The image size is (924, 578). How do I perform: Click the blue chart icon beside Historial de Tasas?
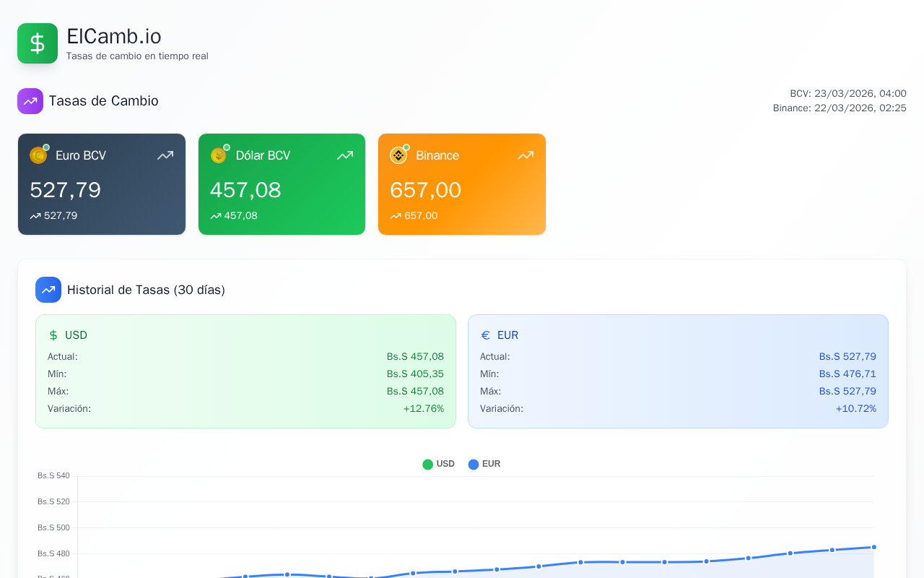coord(48,290)
